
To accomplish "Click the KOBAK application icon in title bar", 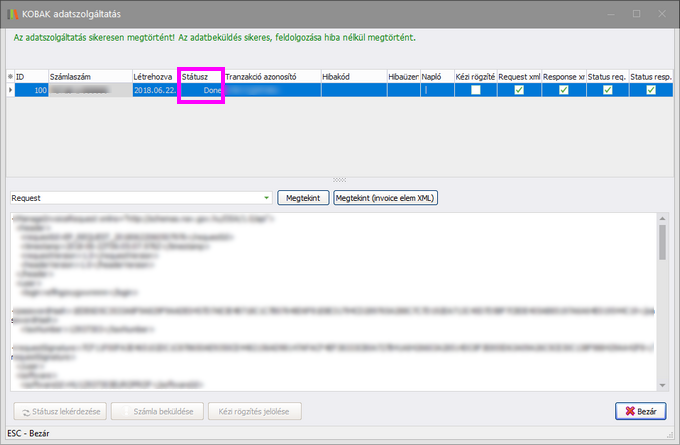I will (13, 13).
